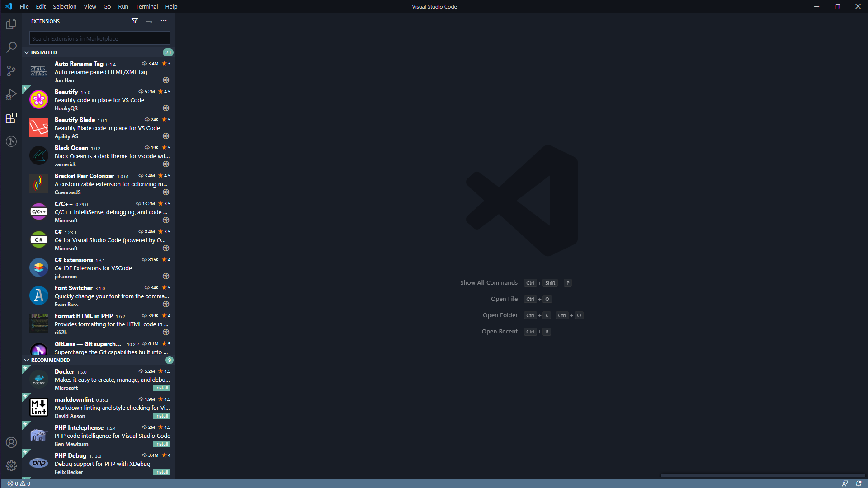Viewport: 868px width, 488px height.
Task: Select the markdownlint thumbnail icon
Action: pos(39,407)
